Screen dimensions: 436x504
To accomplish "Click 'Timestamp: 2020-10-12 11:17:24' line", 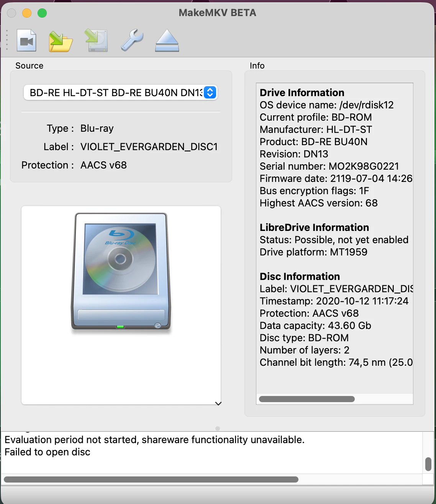I will (x=334, y=301).
